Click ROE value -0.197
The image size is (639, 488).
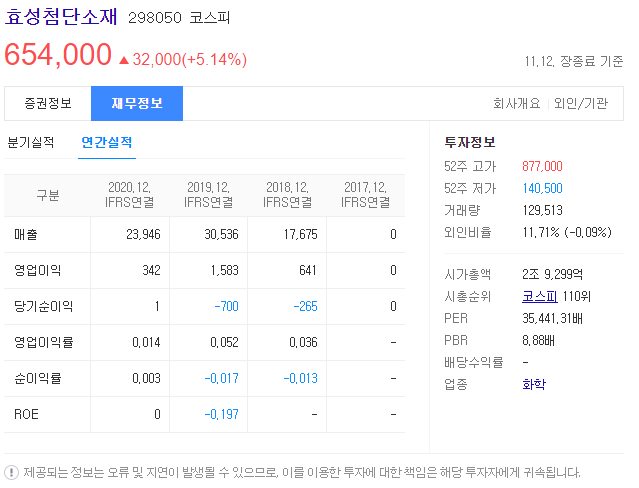222,414
